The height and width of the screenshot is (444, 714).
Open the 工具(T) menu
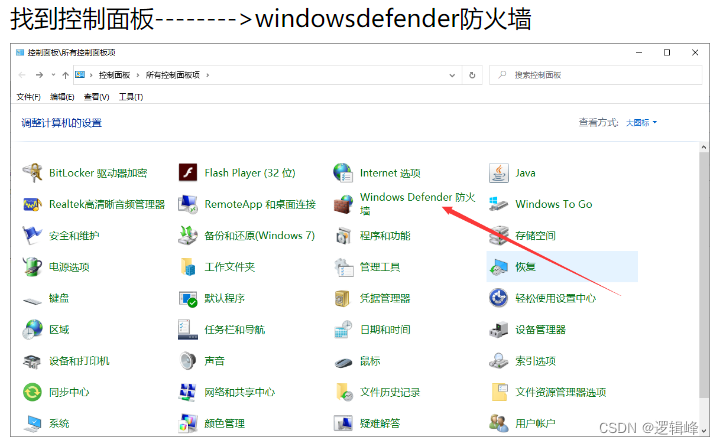pos(131,97)
